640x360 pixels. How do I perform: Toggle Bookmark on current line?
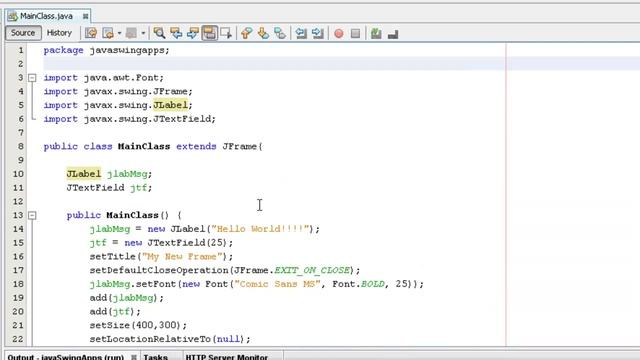[280, 33]
